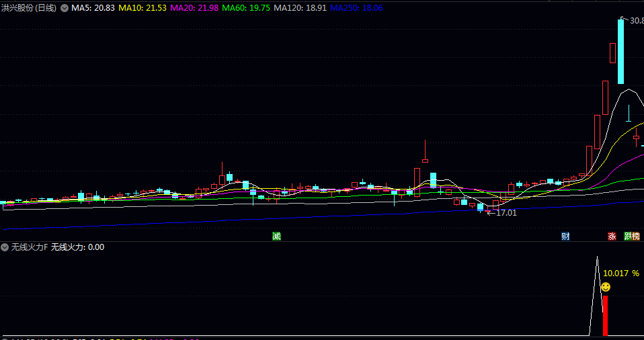The height and width of the screenshot is (340, 644).
Task: Select the magenta MA20 label
Action: (194, 7)
